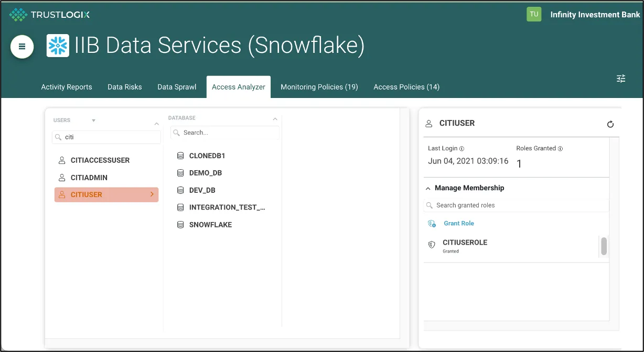The width and height of the screenshot is (644, 352).
Task: Open the USERS dropdown arrow
Action: coord(93,120)
